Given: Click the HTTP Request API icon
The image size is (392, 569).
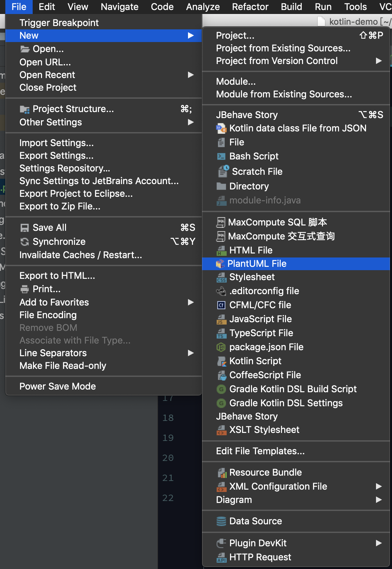Looking at the screenshot, I should pyautogui.click(x=221, y=557).
